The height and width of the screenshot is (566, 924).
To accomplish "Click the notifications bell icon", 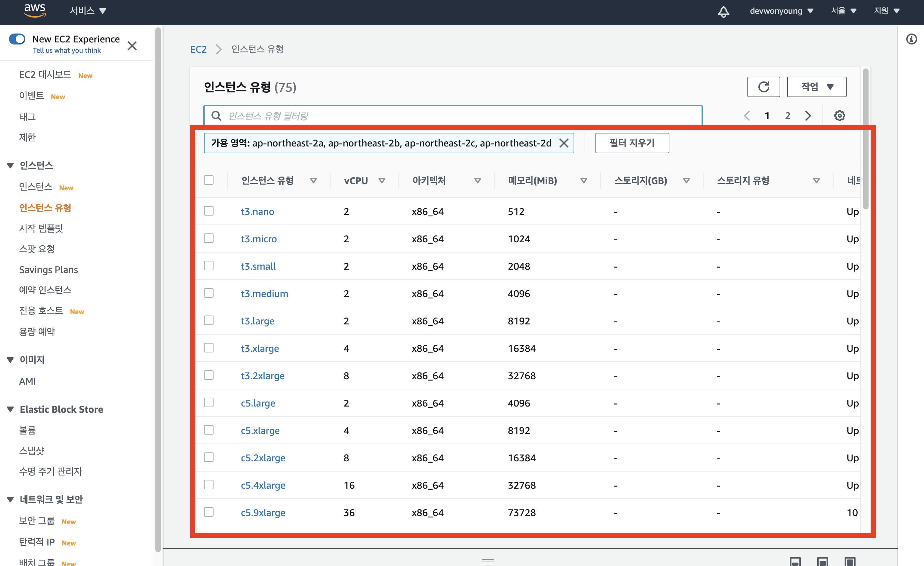I will point(723,11).
